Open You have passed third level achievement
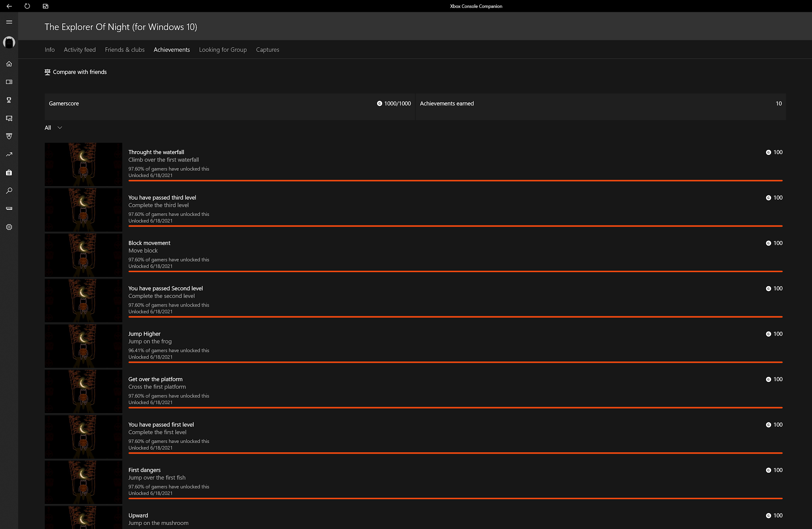812x529 pixels. point(162,197)
